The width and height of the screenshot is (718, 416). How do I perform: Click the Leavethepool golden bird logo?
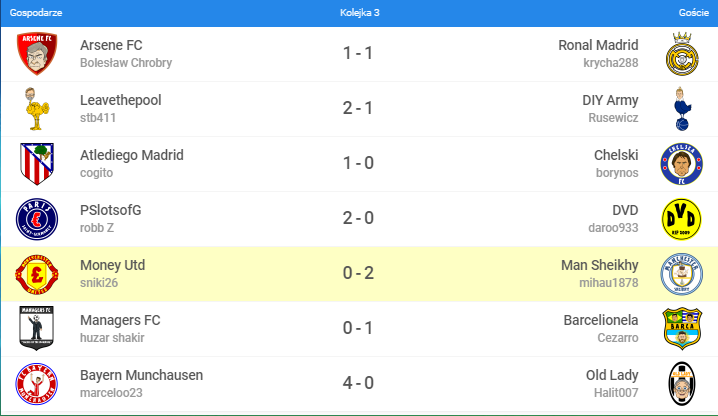click(38, 109)
